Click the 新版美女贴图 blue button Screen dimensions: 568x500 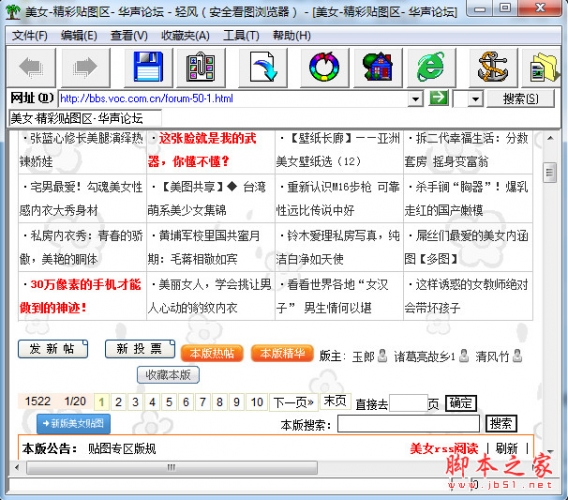pos(74,424)
